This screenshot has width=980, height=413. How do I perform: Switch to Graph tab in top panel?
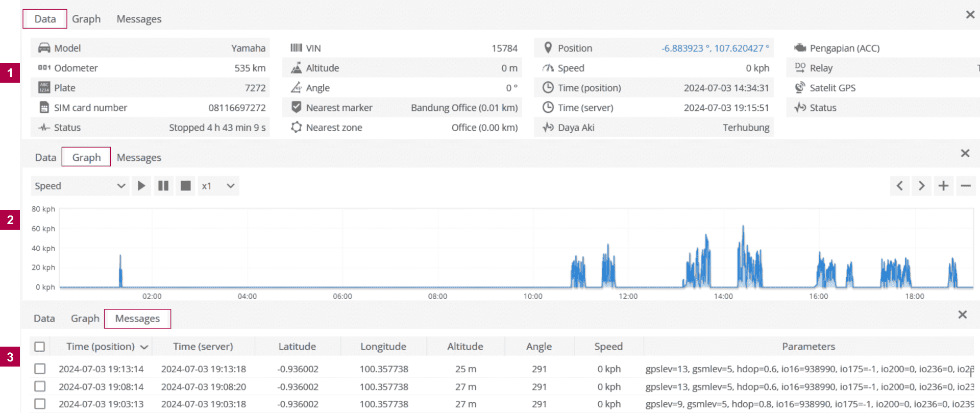86,19
